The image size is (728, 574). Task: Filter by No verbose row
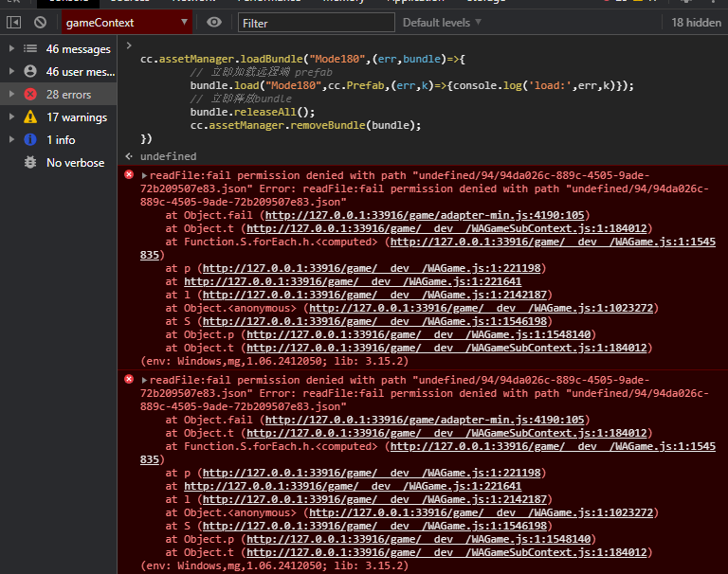point(59,162)
